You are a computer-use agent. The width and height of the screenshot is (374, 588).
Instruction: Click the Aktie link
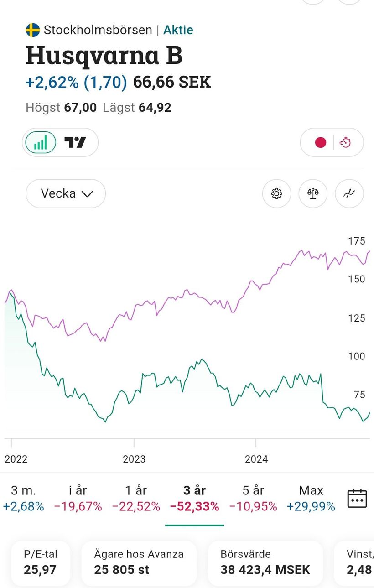coord(178,30)
